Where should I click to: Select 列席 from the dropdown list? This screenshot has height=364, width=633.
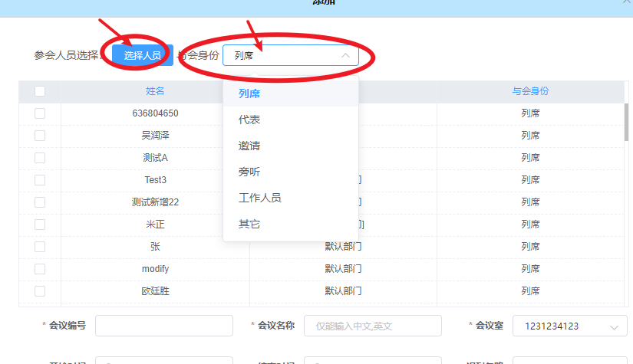(249, 93)
